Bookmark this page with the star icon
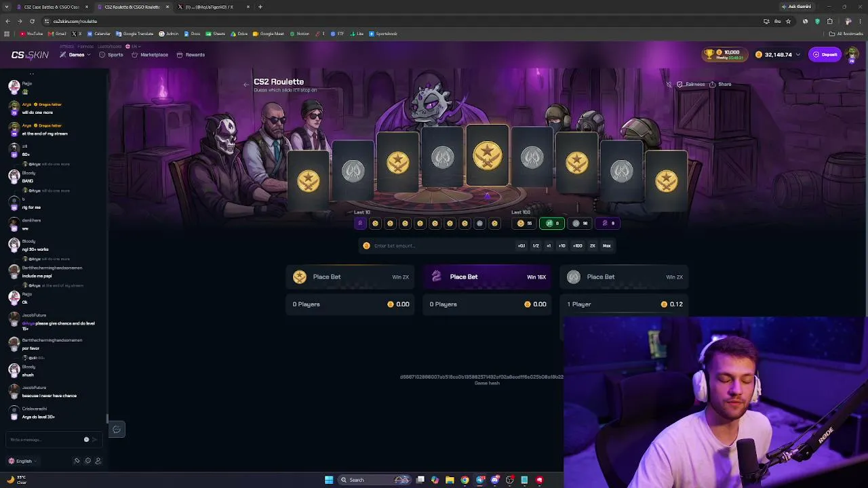This screenshot has width=868, height=488. coord(788,21)
